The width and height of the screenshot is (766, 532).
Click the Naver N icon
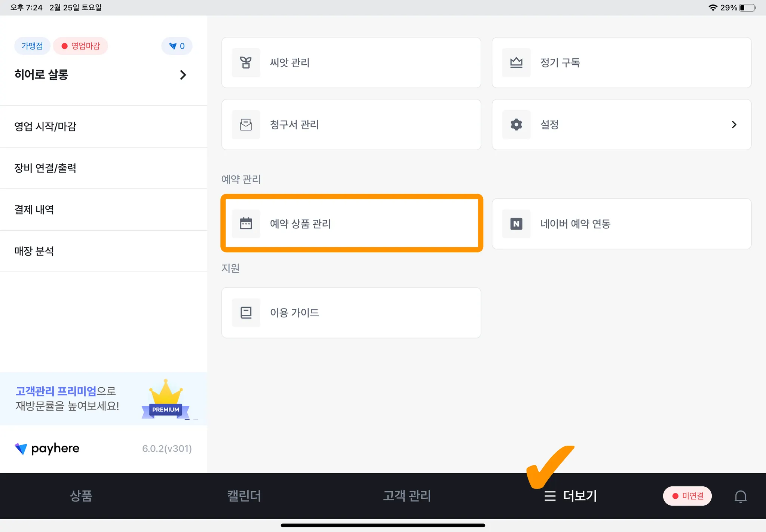(516, 224)
